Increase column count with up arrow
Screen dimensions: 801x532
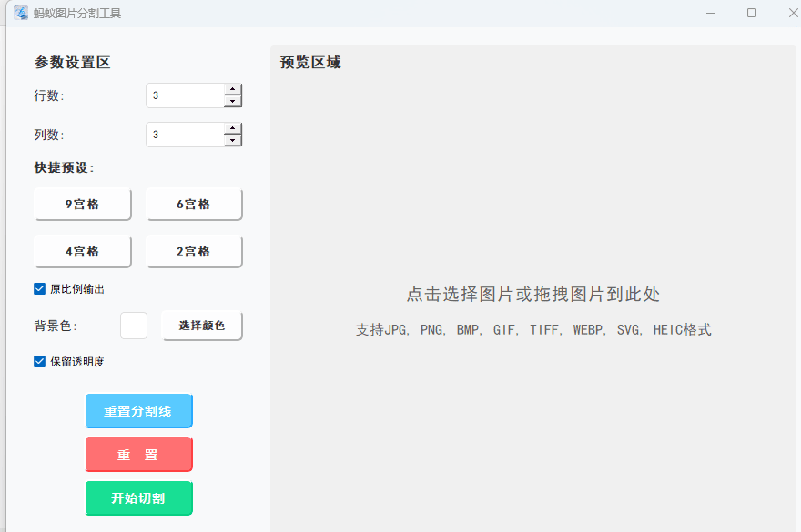[x=233, y=128]
